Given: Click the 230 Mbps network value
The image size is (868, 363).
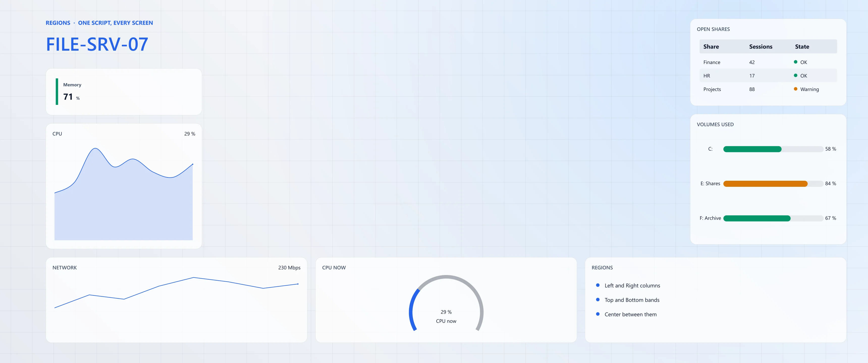Looking at the screenshot, I should 289,268.
